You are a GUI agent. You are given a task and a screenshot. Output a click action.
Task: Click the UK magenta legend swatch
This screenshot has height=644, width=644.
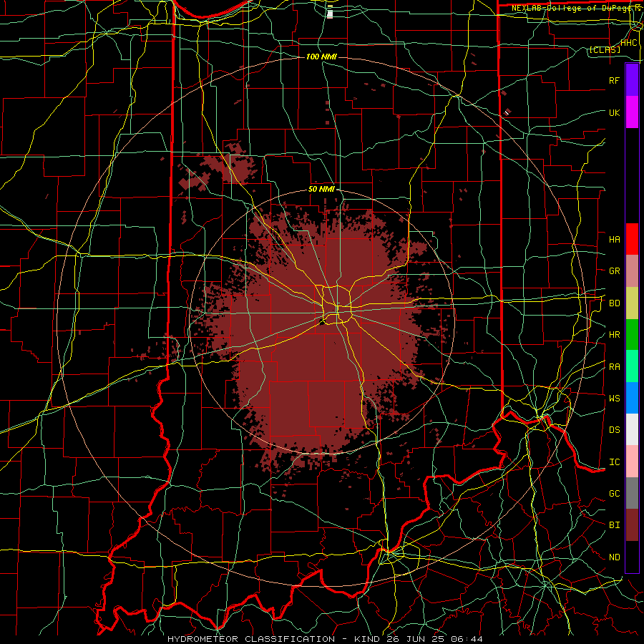[x=632, y=112]
